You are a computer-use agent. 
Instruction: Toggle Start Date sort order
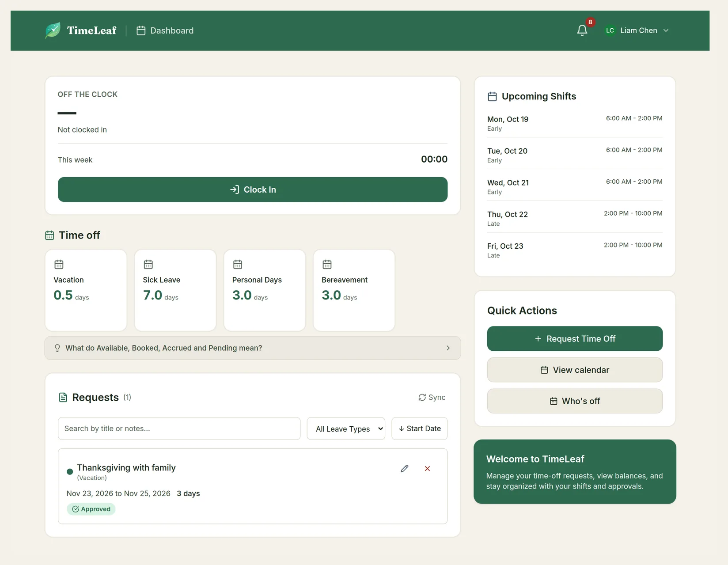[x=420, y=428]
